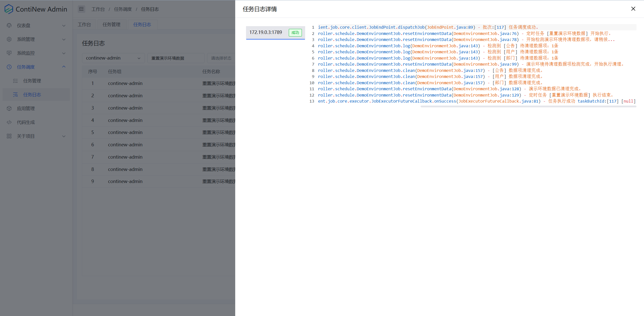
Task: Open the continew-admin task group dropdown
Action: click(113, 58)
